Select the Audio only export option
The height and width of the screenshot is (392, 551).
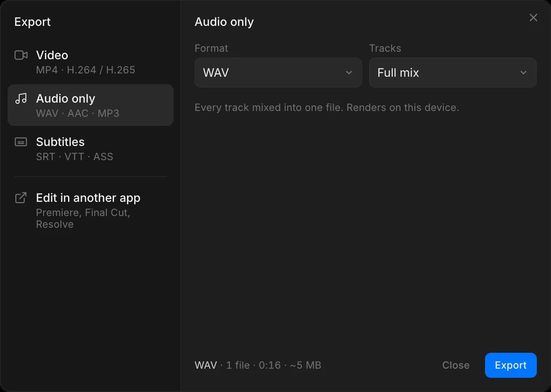click(91, 105)
